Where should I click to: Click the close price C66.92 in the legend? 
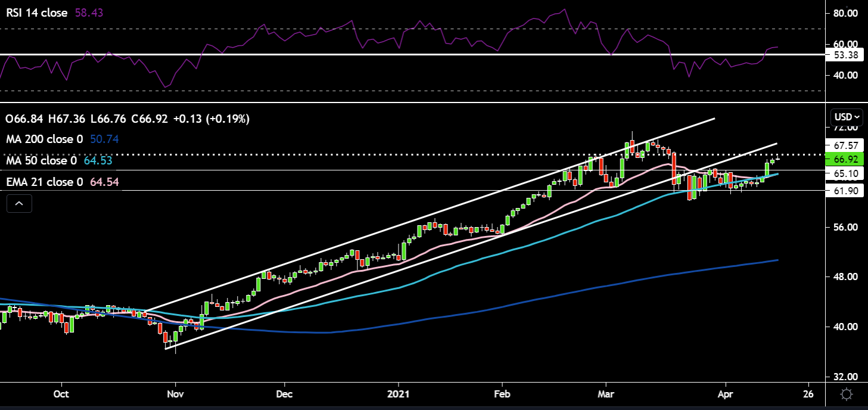[150, 119]
